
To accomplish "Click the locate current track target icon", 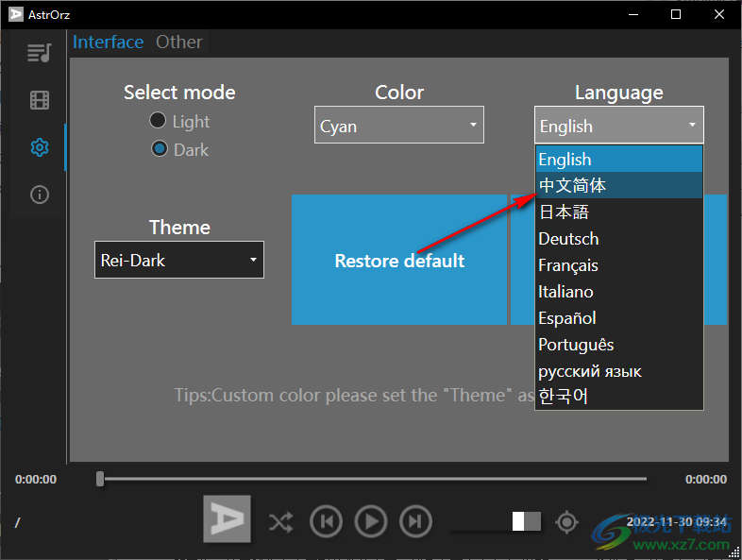I will 567,522.
